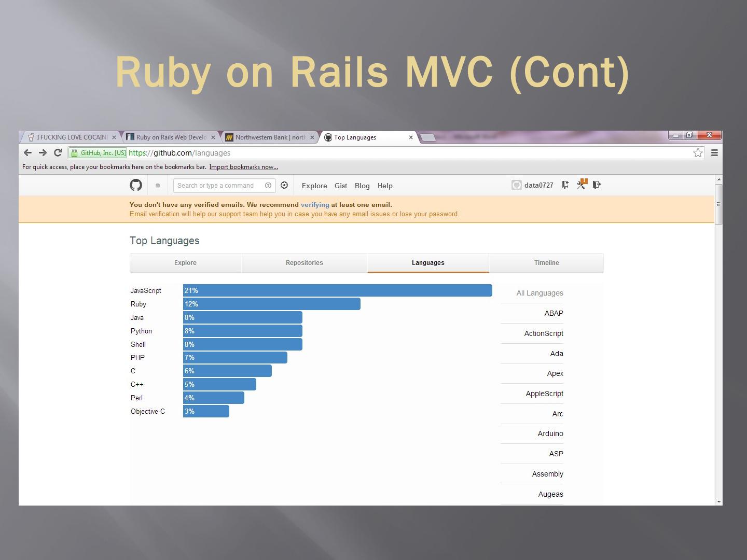Viewport: 747px width, 560px height.
Task: Click Explore in the GitHub header
Action: (x=314, y=186)
